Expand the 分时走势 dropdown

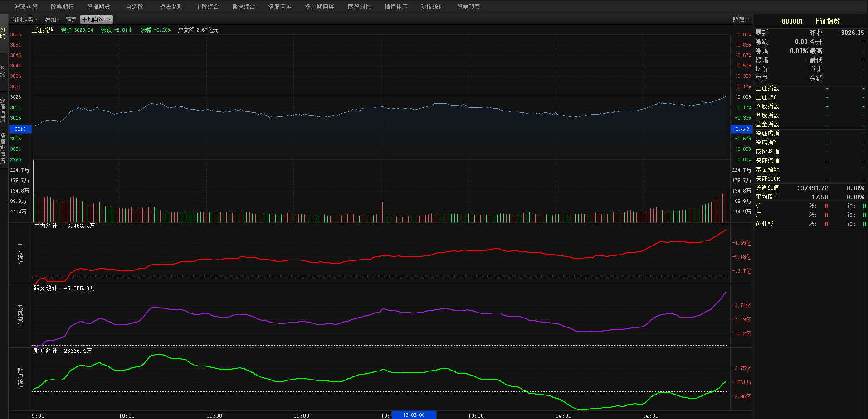point(25,19)
